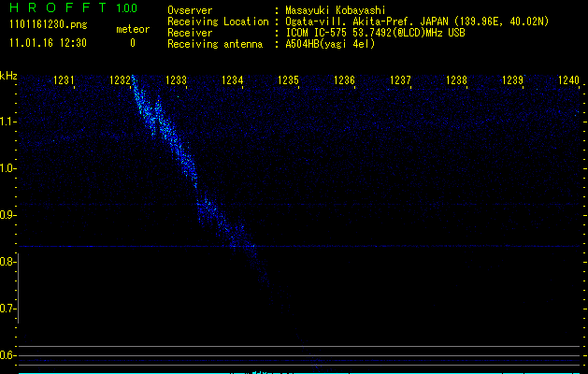Click the meteor label
Viewport: 588px width, 374px height.
click(x=133, y=29)
